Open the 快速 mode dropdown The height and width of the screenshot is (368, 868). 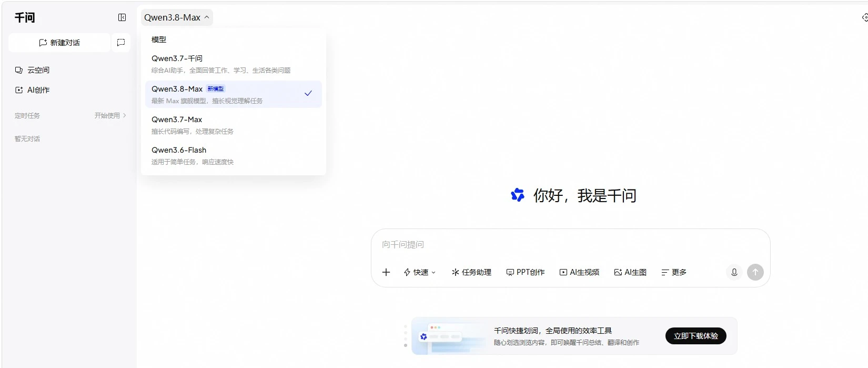click(x=419, y=272)
